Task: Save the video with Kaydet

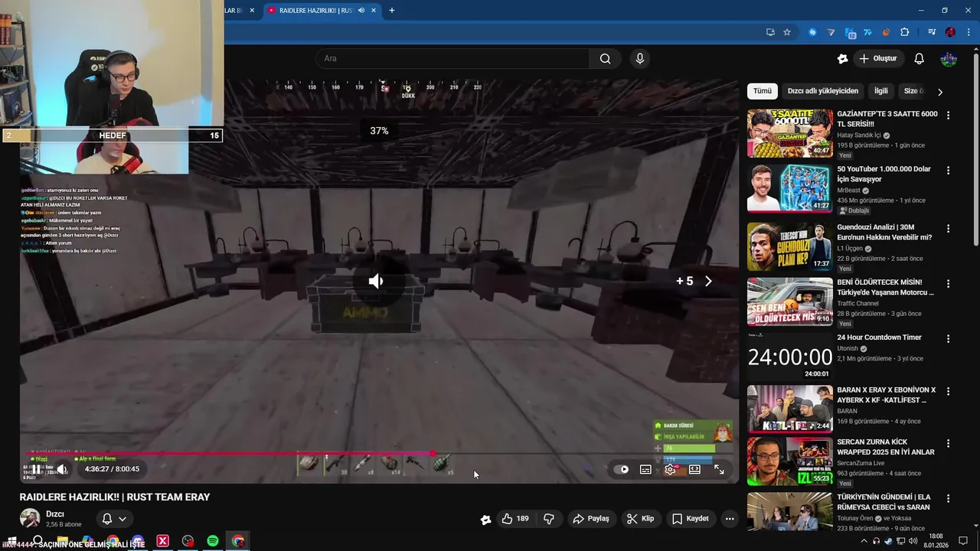Action: pyautogui.click(x=691, y=519)
